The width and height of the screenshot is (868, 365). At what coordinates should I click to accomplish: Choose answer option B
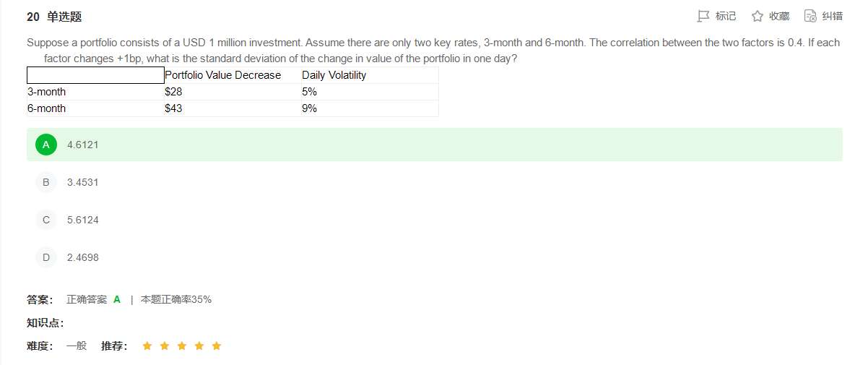(46, 182)
